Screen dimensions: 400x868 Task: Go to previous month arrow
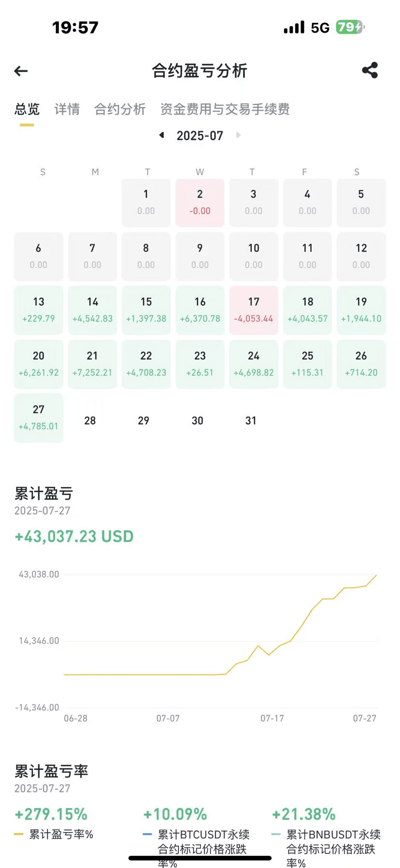coord(162,135)
